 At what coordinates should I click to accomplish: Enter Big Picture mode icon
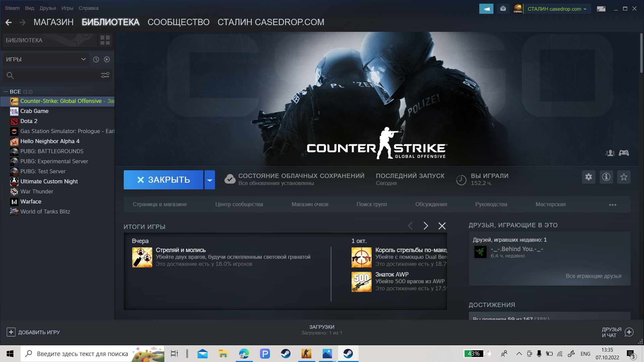601,9
